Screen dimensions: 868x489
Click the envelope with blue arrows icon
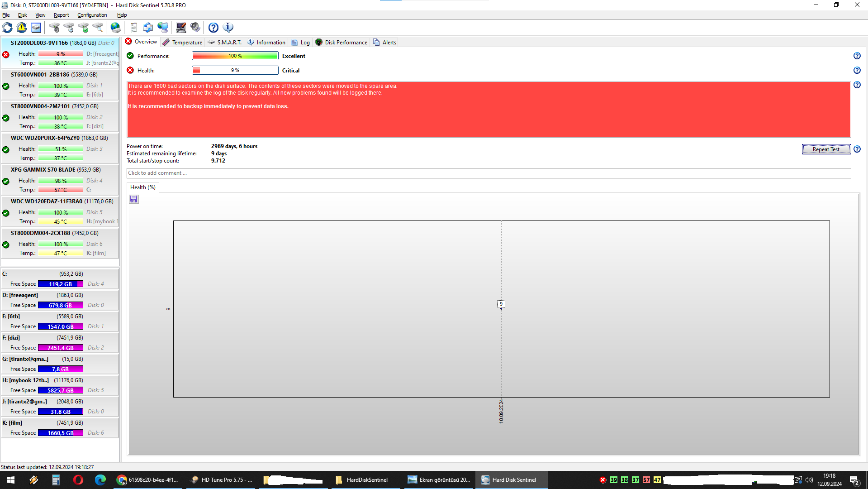148,28
